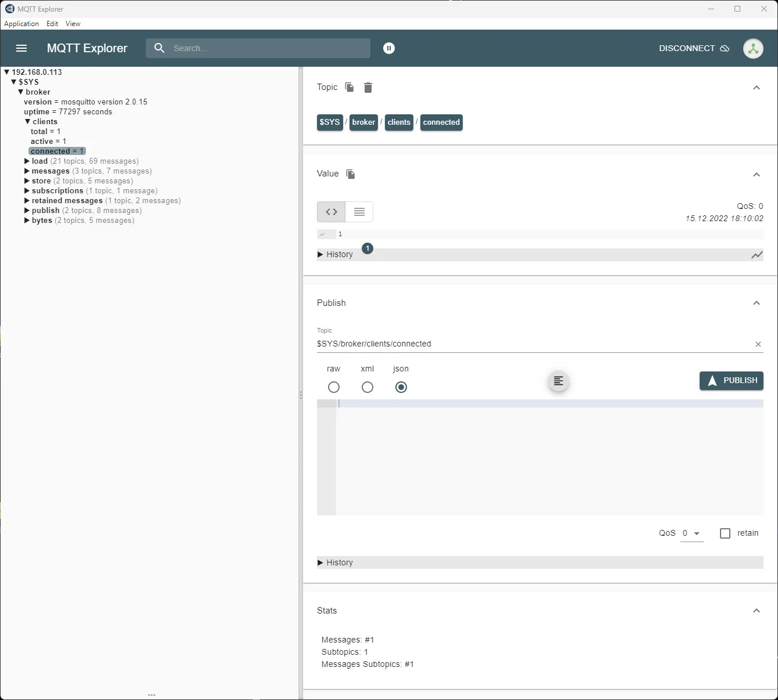The image size is (778, 700).
Task: Select the json format radio button
Action: 401,387
